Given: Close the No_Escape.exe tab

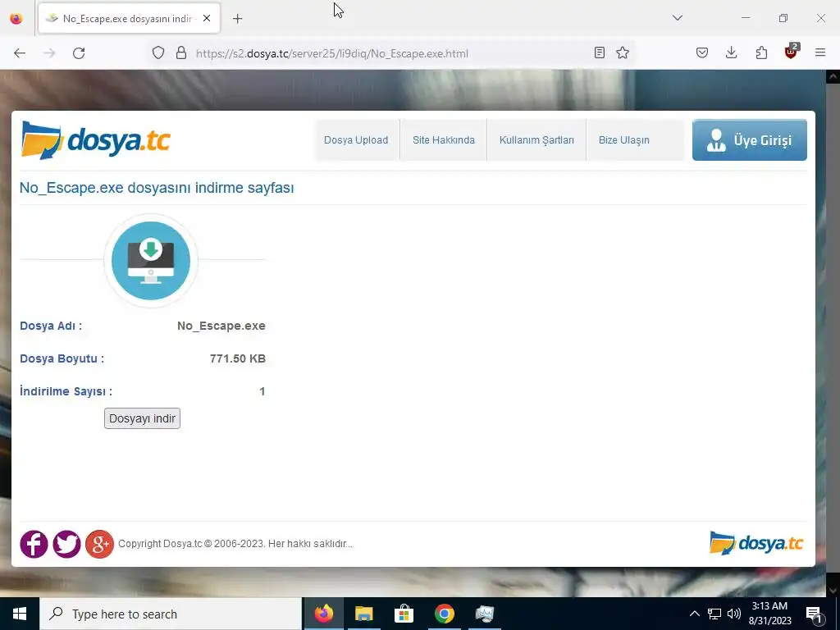Looking at the screenshot, I should 207,18.
